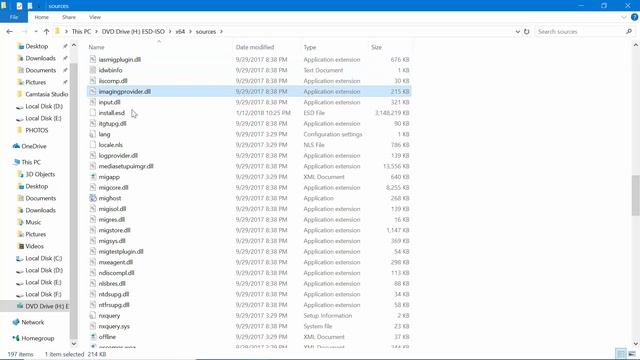Expand chevron after x64 breadcrumb

click(x=190, y=31)
